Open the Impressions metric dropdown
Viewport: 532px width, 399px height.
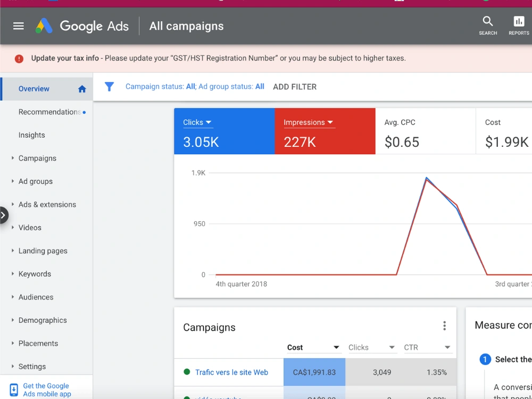point(309,122)
